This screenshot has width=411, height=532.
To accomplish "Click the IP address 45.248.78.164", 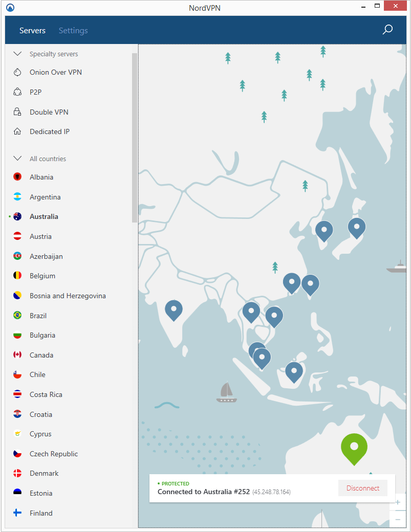I will point(271,492).
